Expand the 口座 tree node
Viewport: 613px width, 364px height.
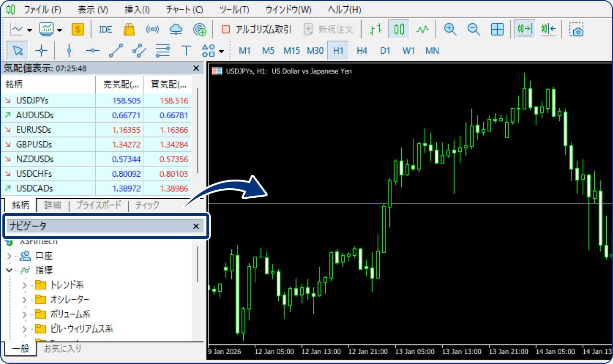point(9,256)
